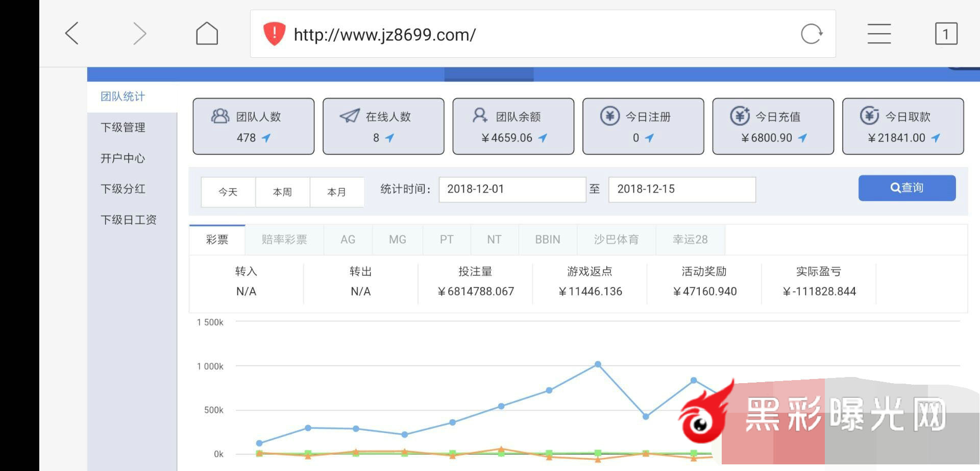Click the 今日充值 yuan icon

pyautogui.click(x=739, y=116)
